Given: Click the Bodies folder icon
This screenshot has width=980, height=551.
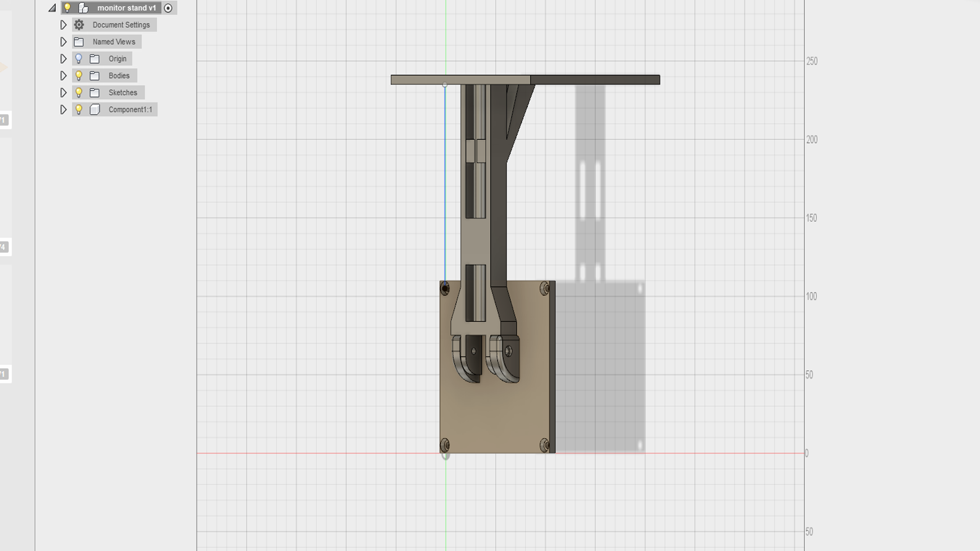Looking at the screenshot, I should (x=94, y=76).
